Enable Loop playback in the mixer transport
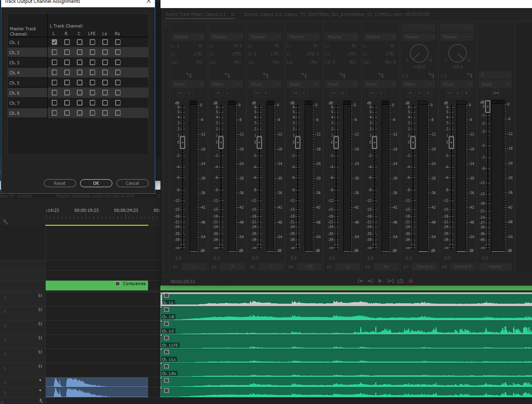Image resolution: width=532 pixels, height=404 pixels. click(401, 281)
